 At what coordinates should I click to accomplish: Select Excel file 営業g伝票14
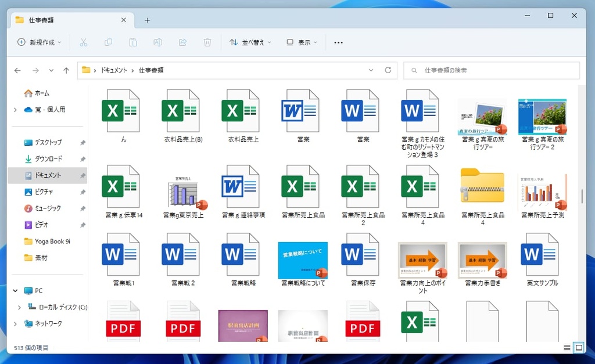click(123, 192)
